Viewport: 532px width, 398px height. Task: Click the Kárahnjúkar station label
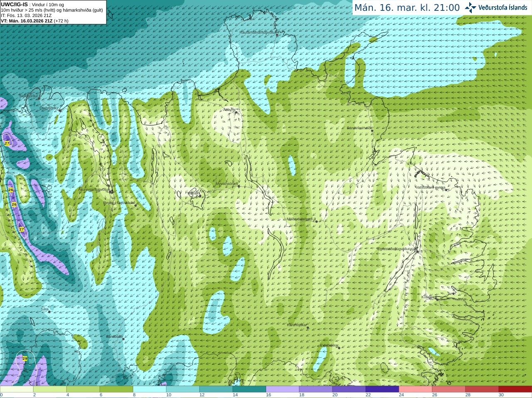(297, 325)
